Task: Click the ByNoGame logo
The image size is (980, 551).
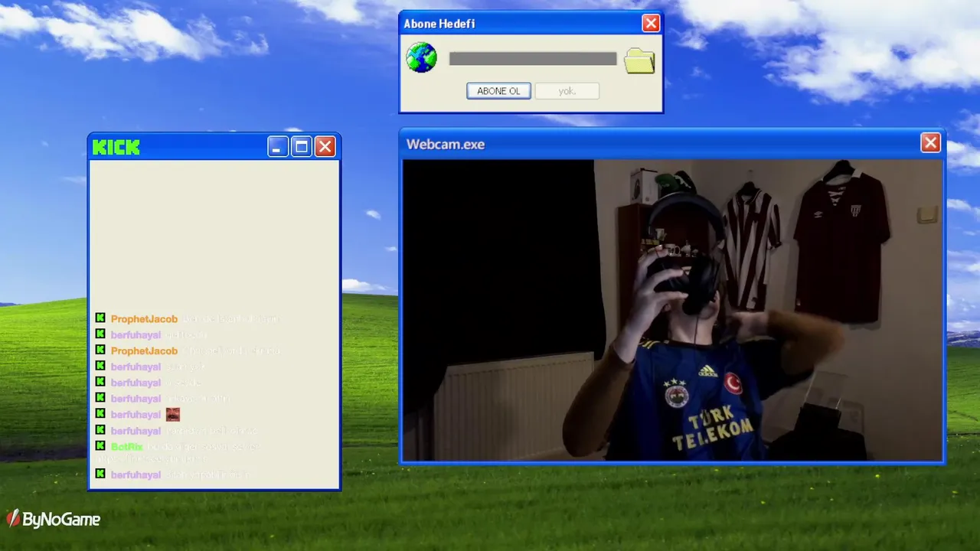Action: tap(54, 520)
